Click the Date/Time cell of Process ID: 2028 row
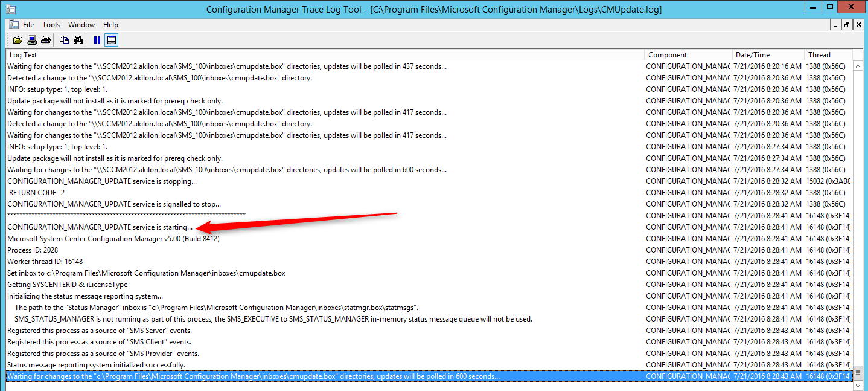This screenshot has height=391, width=868. click(768, 250)
